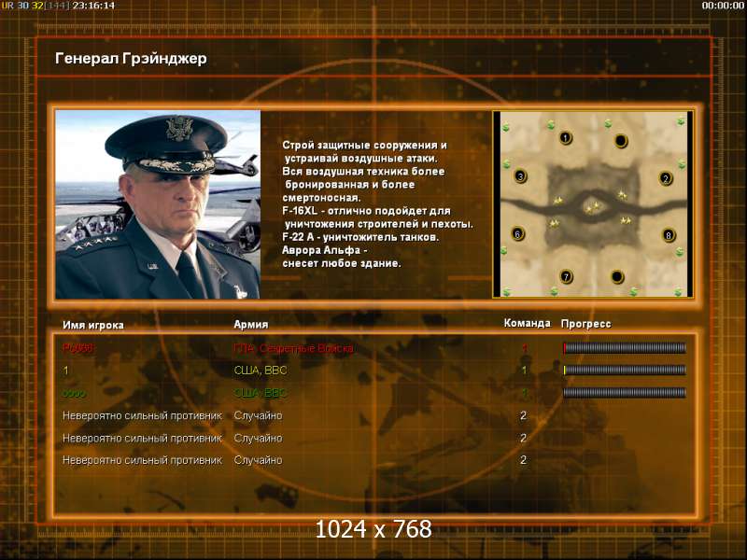The width and height of the screenshot is (747, 560).
Task: Click the red "ГЛА, Секретные Войска" army entry
Action: tap(293, 348)
